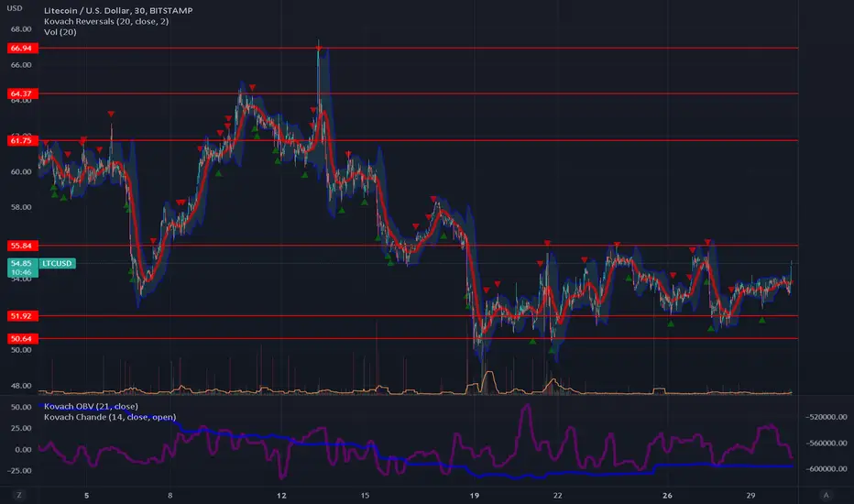
Task: Click the red 61.75 price label
Action: [x=22, y=140]
